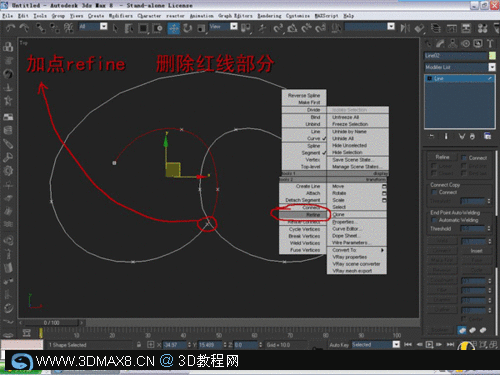
Task: Click the Pin Stack icon below the modifier stack
Action: coord(431,136)
